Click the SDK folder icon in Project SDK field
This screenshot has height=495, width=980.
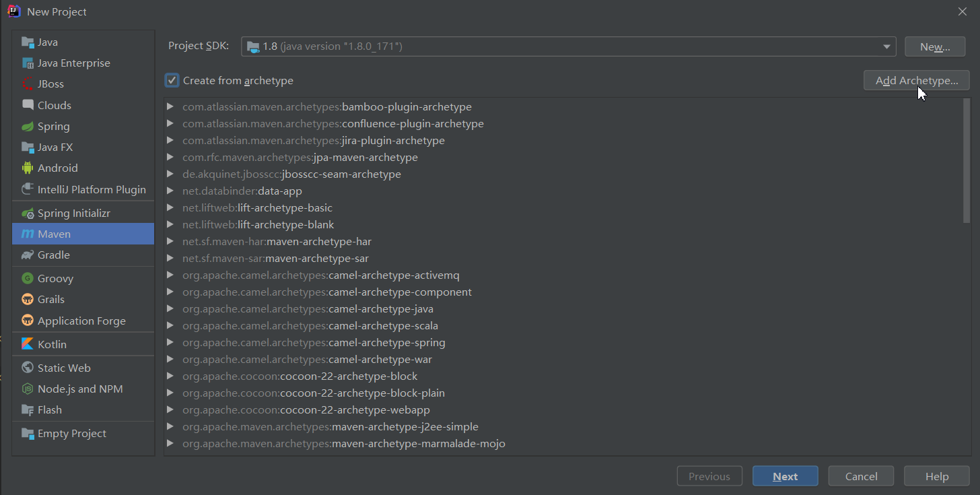[x=253, y=46]
